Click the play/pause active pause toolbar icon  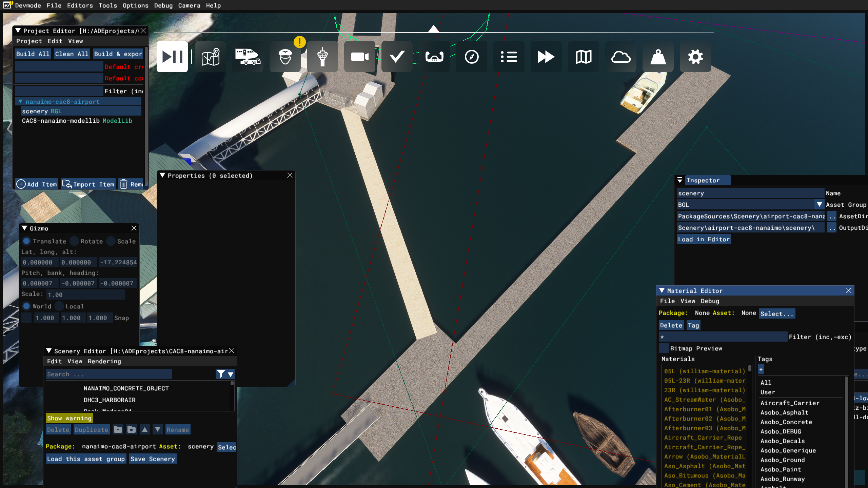(x=172, y=57)
